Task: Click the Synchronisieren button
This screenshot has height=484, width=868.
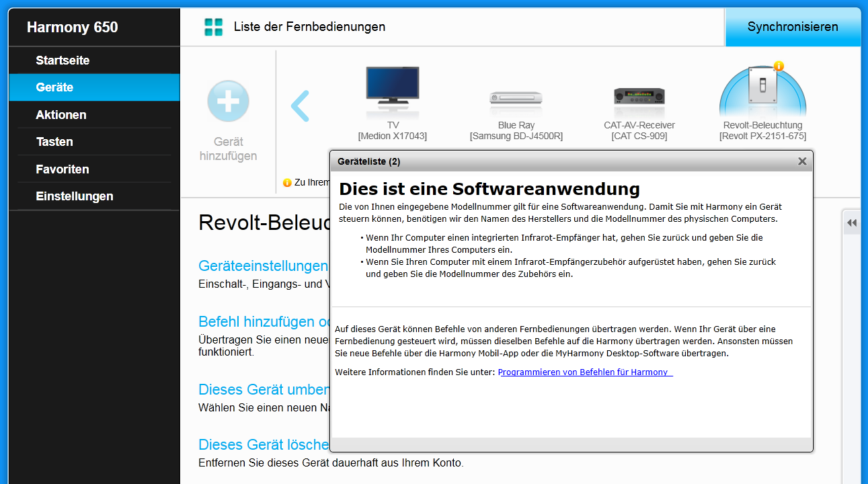Action: pos(793,27)
